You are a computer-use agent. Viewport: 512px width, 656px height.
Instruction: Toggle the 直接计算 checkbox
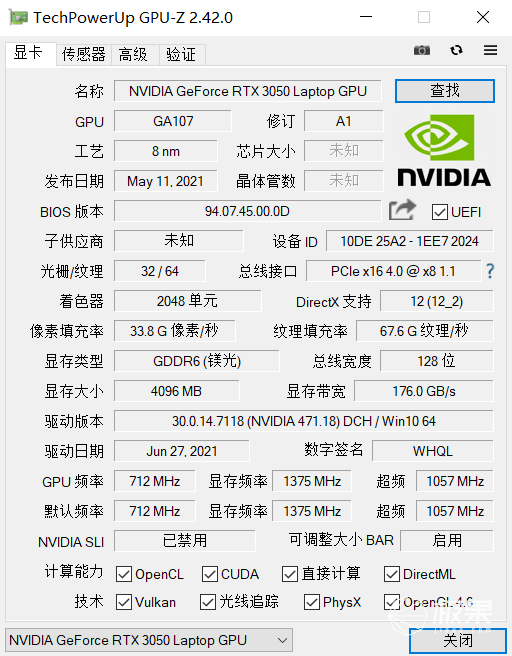pyautogui.click(x=290, y=574)
